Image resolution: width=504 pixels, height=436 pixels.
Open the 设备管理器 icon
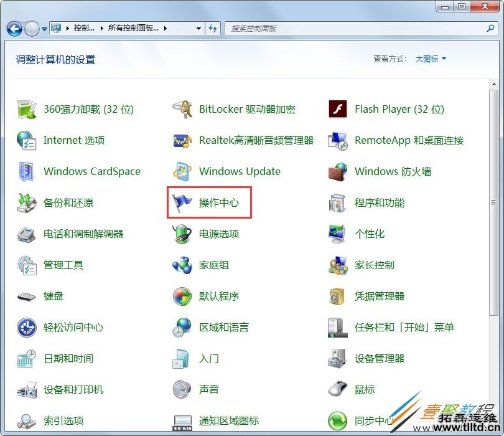coord(381,358)
